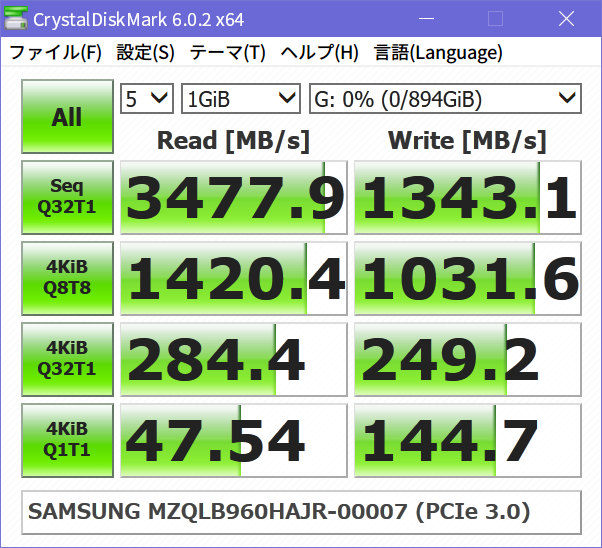The image size is (602, 548).
Task: Click the Seq write result 1343.1
Action: point(468,197)
